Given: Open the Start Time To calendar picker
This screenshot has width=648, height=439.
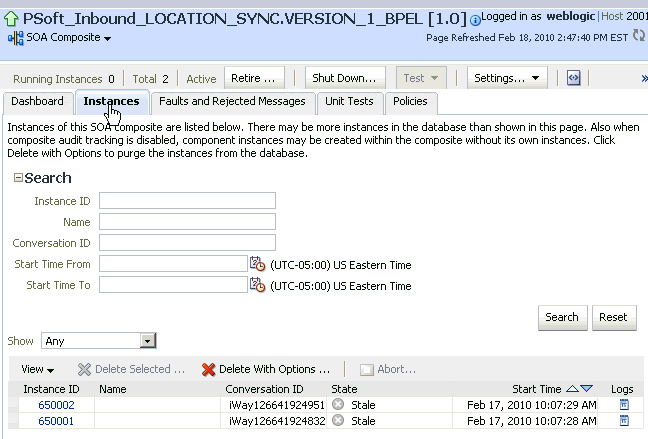Looking at the screenshot, I should click(x=257, y=285).
